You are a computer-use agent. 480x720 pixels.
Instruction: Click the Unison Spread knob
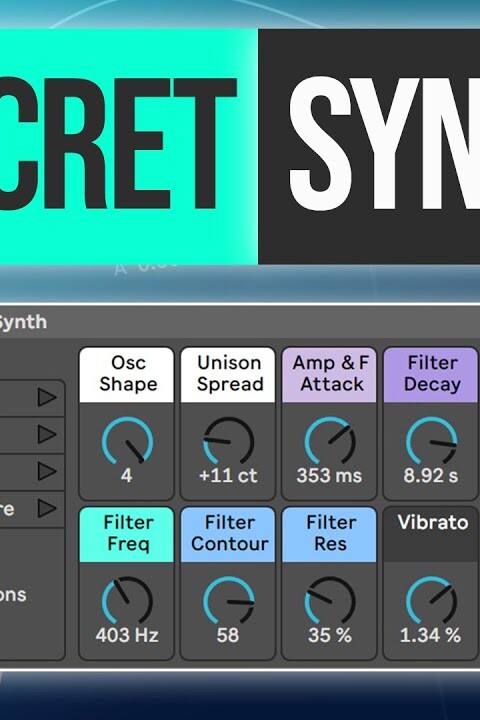(x=228, y=441)
